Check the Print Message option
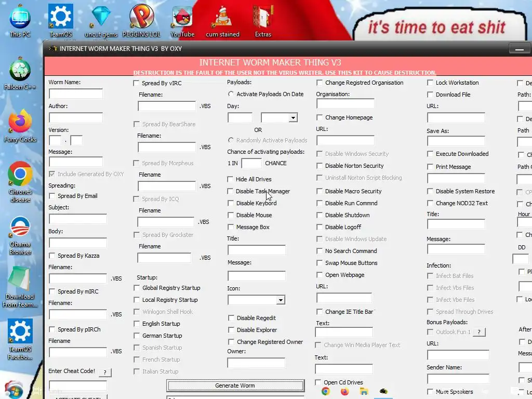This screenshot has height=399, width=532. 430,167
